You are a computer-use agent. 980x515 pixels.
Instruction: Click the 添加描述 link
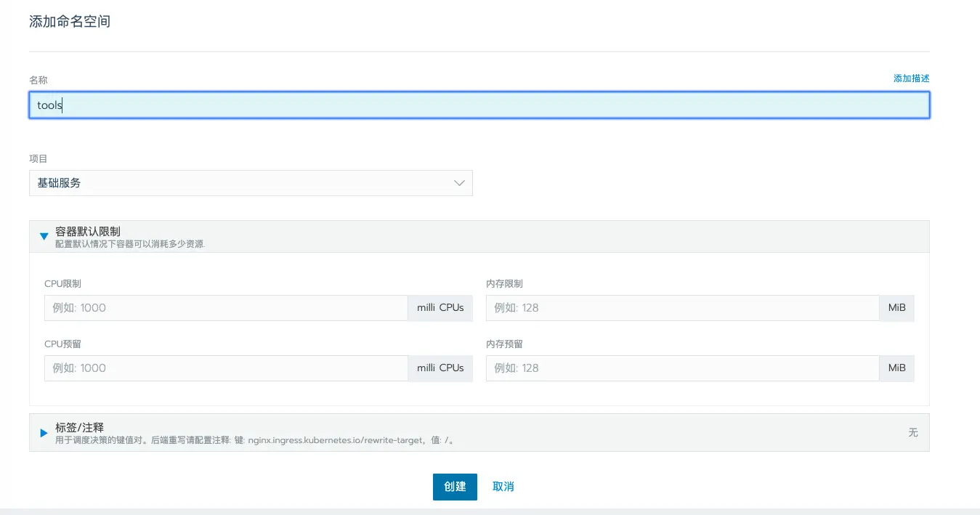911,78
